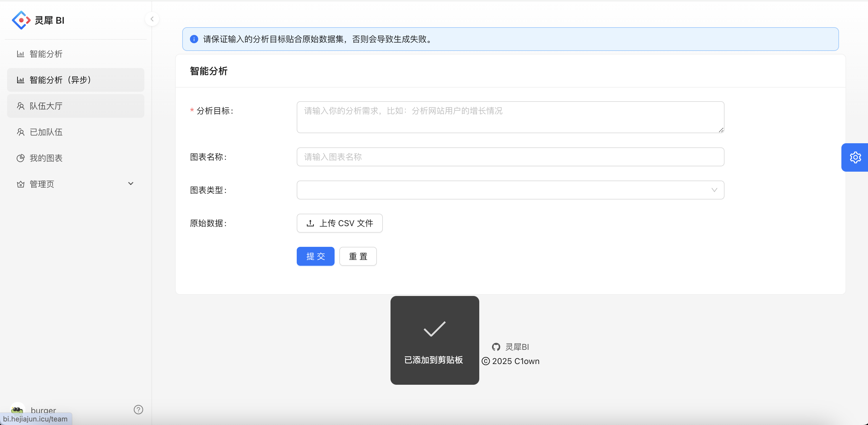Expand the 管理页 submenu chevron
The height and width of the screenshot is (425, 868).
coord(131,184)
